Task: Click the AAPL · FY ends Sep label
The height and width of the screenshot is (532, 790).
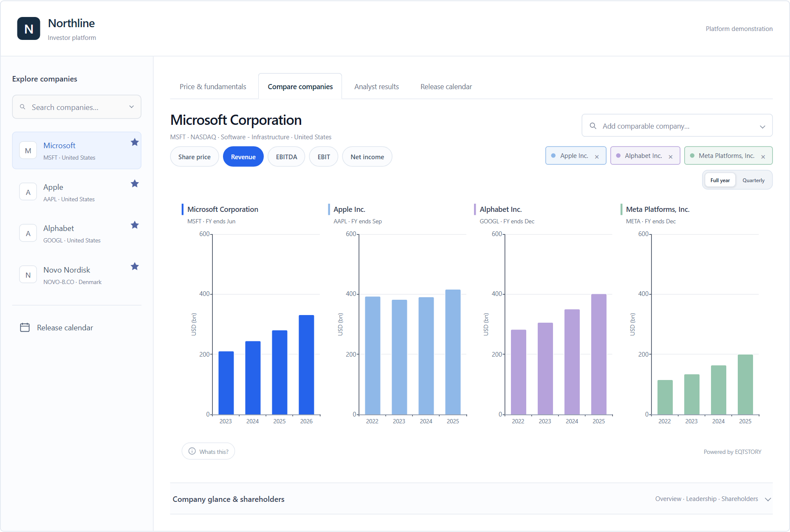Action: click(x=358, y=221)
